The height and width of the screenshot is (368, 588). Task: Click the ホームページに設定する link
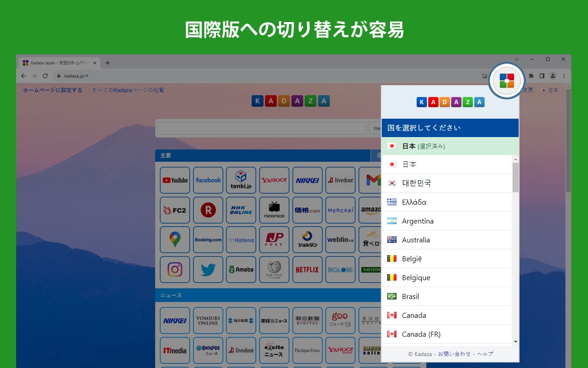click(53, 90)
